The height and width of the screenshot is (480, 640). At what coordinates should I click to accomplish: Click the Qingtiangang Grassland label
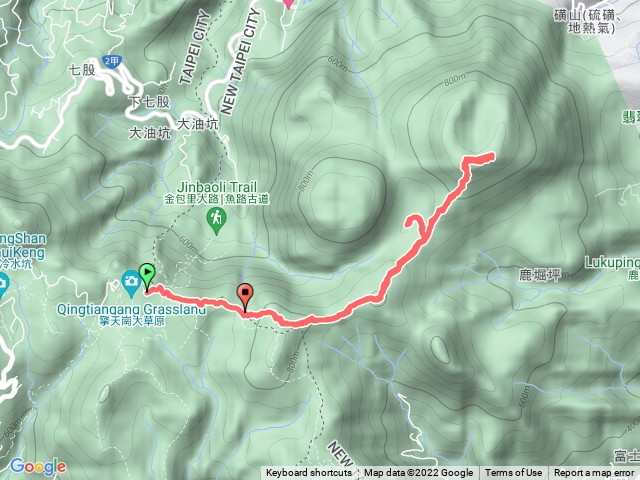click(131, 309)
